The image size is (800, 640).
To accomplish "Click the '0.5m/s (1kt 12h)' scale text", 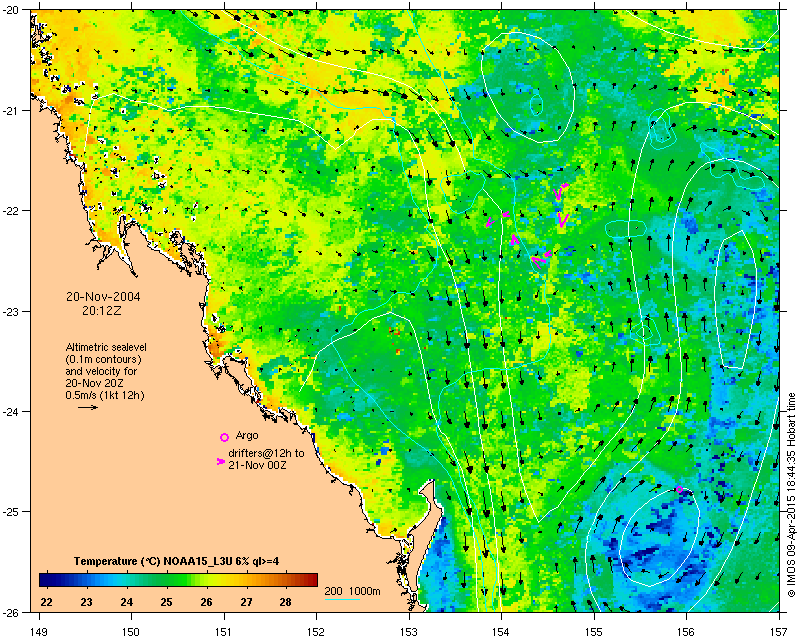I will [x=105, y=396].
